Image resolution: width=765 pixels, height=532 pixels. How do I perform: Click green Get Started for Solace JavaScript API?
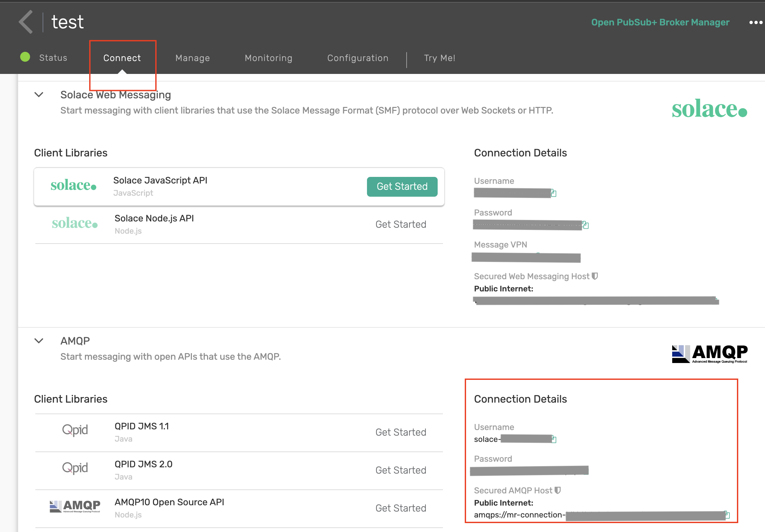click(x=402, y=186)
